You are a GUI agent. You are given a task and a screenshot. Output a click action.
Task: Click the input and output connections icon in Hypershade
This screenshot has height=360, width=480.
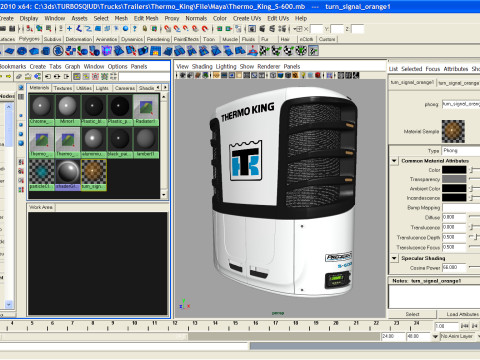click(57, 77)
